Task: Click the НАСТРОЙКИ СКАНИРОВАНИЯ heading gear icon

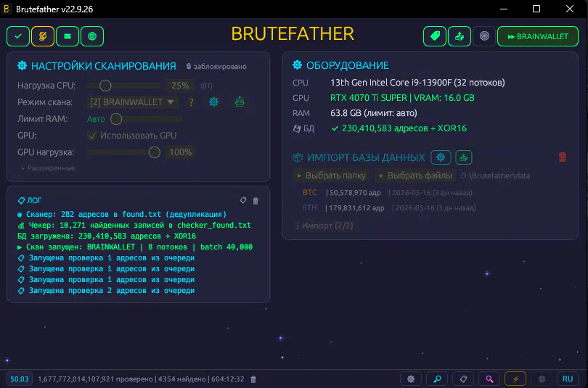Action: click(x=22, y=65)
